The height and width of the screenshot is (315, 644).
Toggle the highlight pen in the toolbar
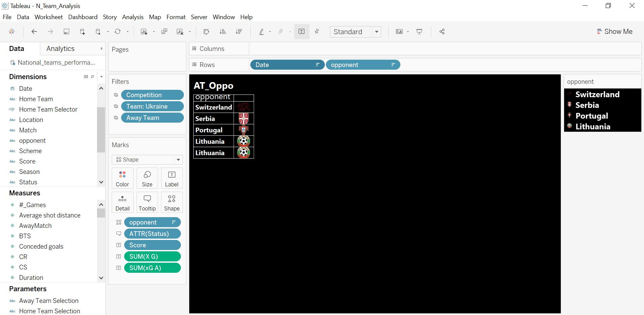tap(261, 31)
